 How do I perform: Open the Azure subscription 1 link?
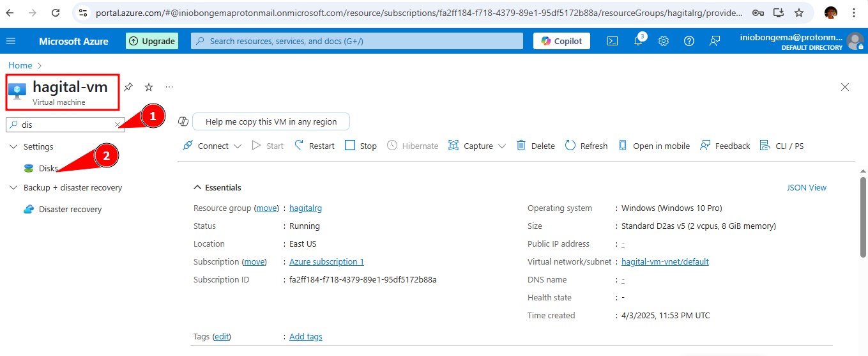point(326,261)
